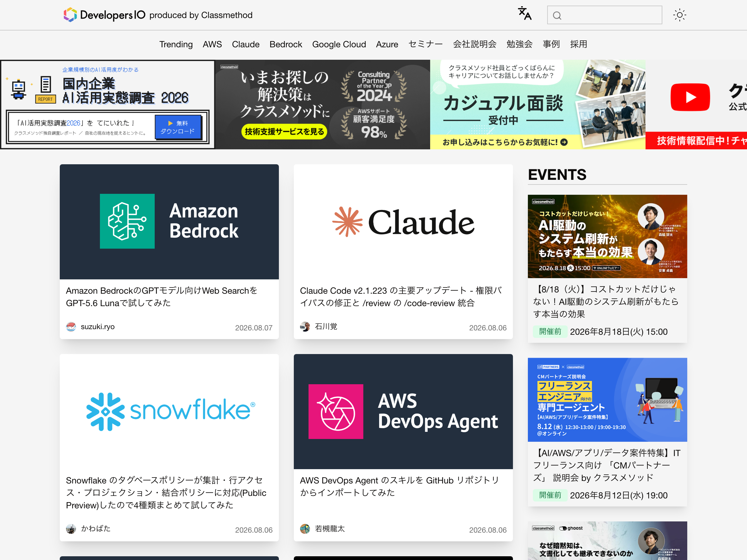The width and height of the screenshot is (747, 560).
Task: Click the EVENTS section heading
Action: pos(557,175)
